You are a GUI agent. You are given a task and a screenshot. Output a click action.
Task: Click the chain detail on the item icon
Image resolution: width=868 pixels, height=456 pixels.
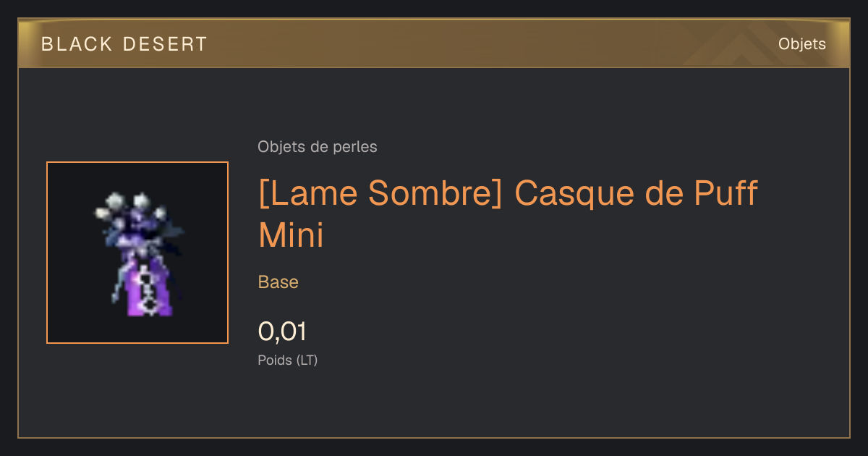click(148, 290)
